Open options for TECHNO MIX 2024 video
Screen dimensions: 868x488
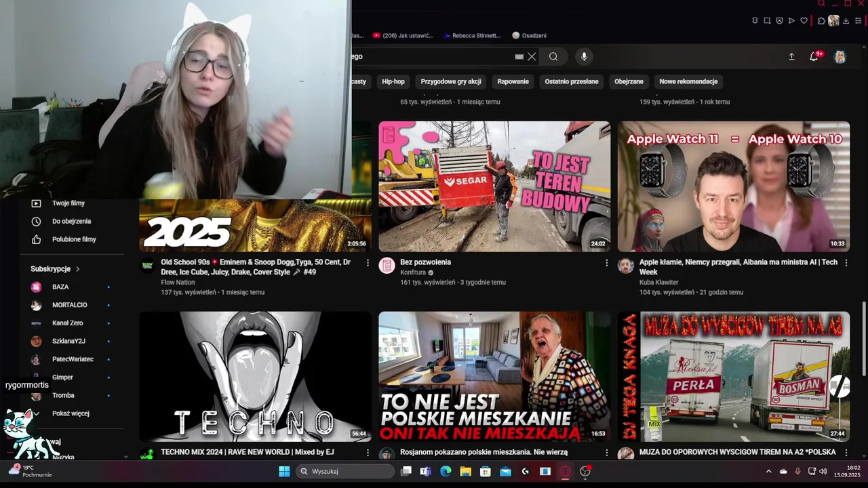368,453
